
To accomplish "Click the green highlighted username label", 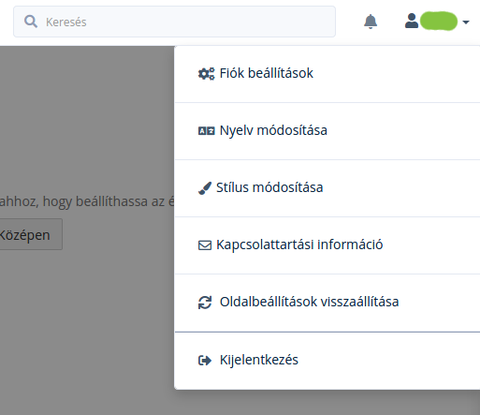I will [x=438, y=21].
